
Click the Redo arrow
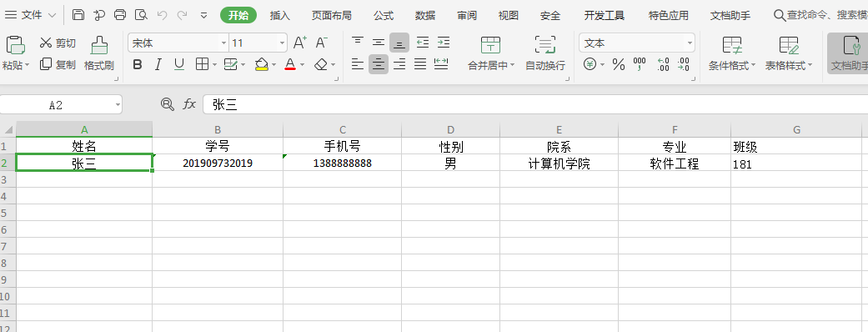point(182,15)
